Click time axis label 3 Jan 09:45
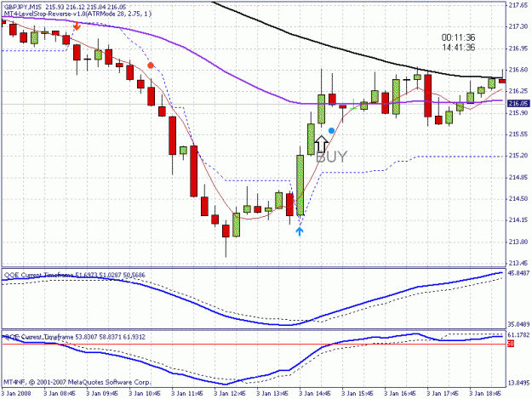Image resolution: width=532 pixels, height=399 pixels. [x=102, y=393]
